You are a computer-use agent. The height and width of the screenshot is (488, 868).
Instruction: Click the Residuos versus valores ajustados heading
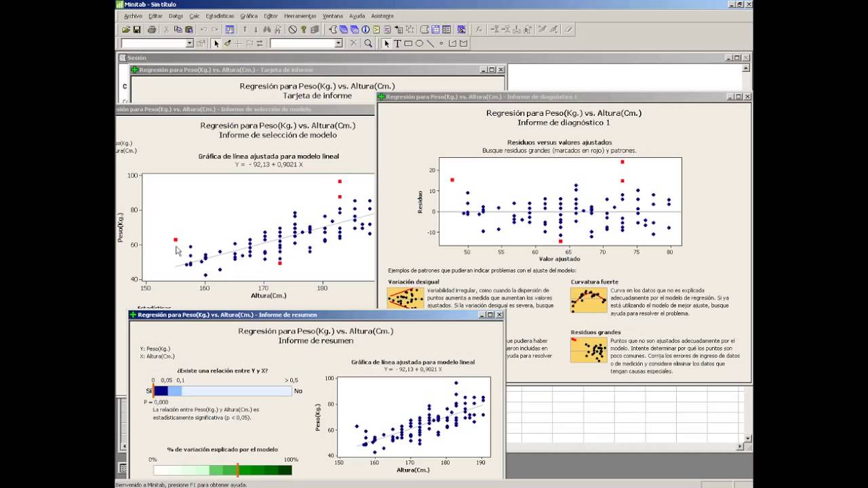click(559, 142)
